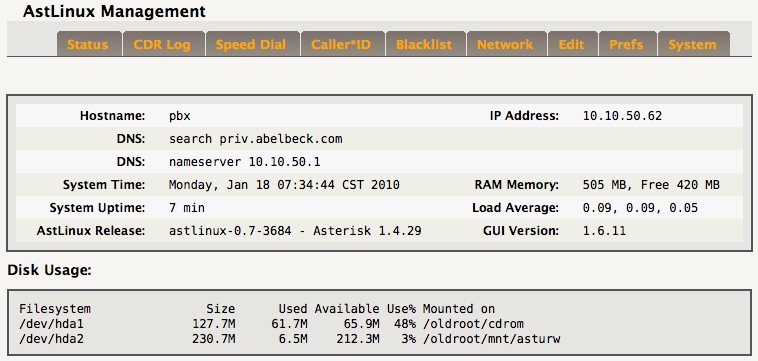Click mount point /oldroot/mnt/asturw
The height and width of the screenshot is (361, 758).
(492, 339)
